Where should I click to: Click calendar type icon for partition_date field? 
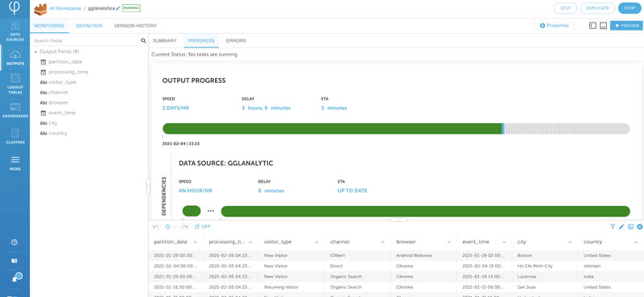(43, 62)
